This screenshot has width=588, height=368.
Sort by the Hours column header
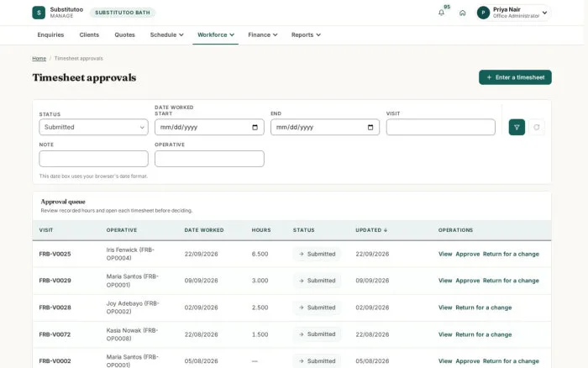[261, 230]
